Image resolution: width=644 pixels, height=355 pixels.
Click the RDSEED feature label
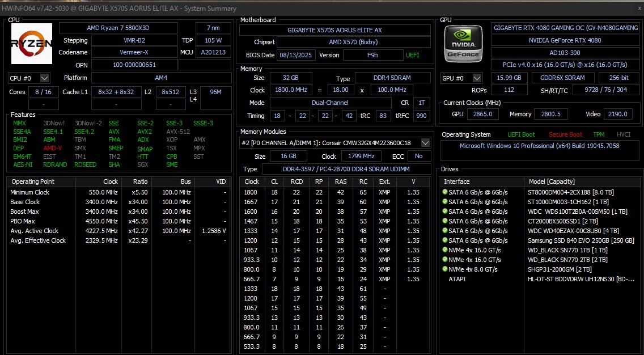coord(86,164)
